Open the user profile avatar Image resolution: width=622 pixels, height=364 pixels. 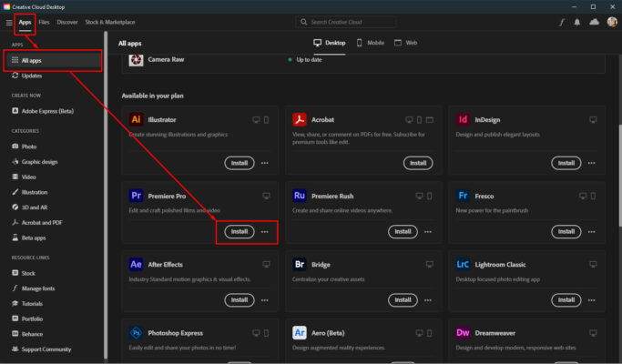point(612,22)
